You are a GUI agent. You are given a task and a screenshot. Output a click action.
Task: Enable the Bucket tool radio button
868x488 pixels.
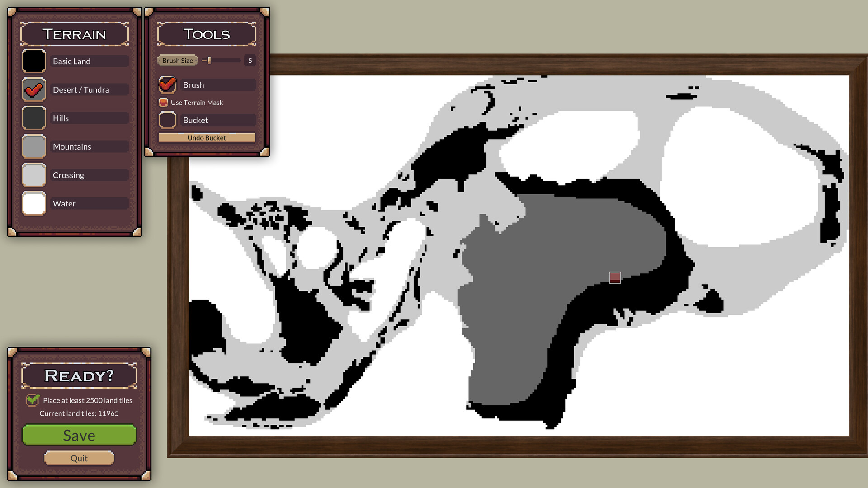169,120
